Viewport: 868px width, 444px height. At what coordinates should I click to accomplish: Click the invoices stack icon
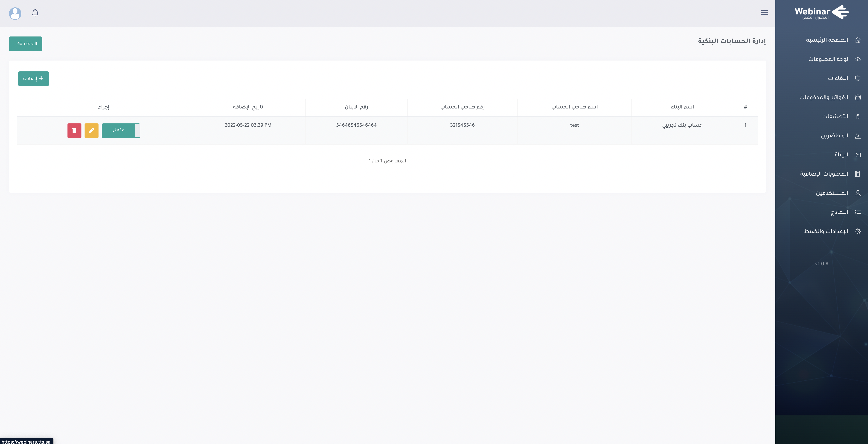click(858, 97)
